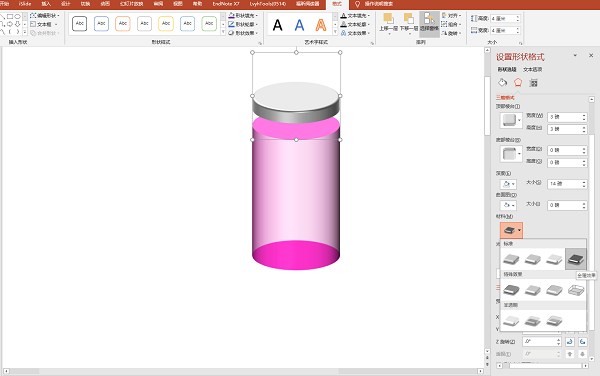Open the Group (组合) dropdown
600x376 pixels.
point(452,24)
